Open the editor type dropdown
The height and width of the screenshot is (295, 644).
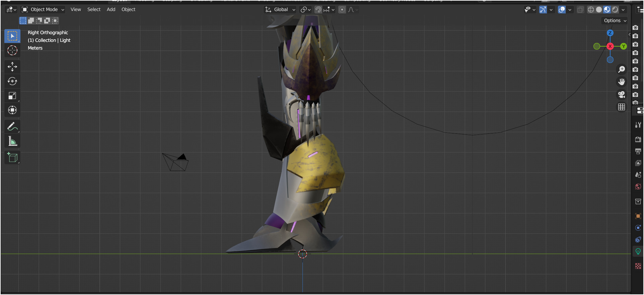11,10
